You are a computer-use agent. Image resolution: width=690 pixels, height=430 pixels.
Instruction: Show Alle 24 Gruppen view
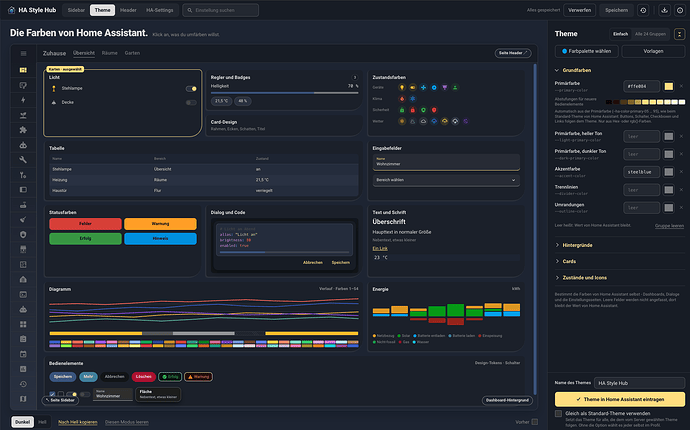[x=650, y=34]
